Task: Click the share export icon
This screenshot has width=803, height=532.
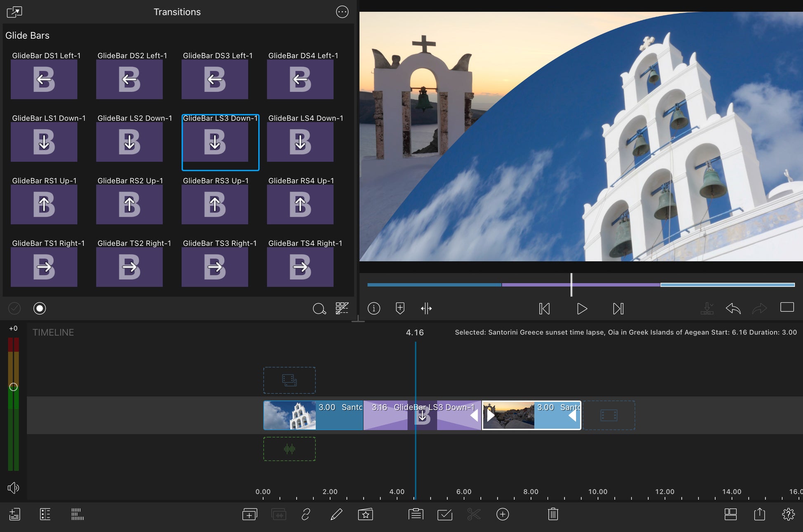Action: point(759,514)
